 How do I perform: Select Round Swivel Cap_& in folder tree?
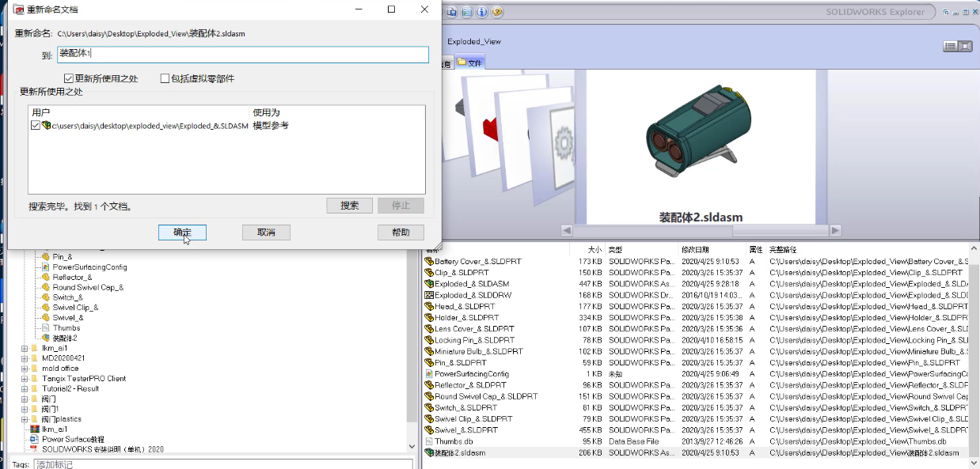click(x=88, y=287)
